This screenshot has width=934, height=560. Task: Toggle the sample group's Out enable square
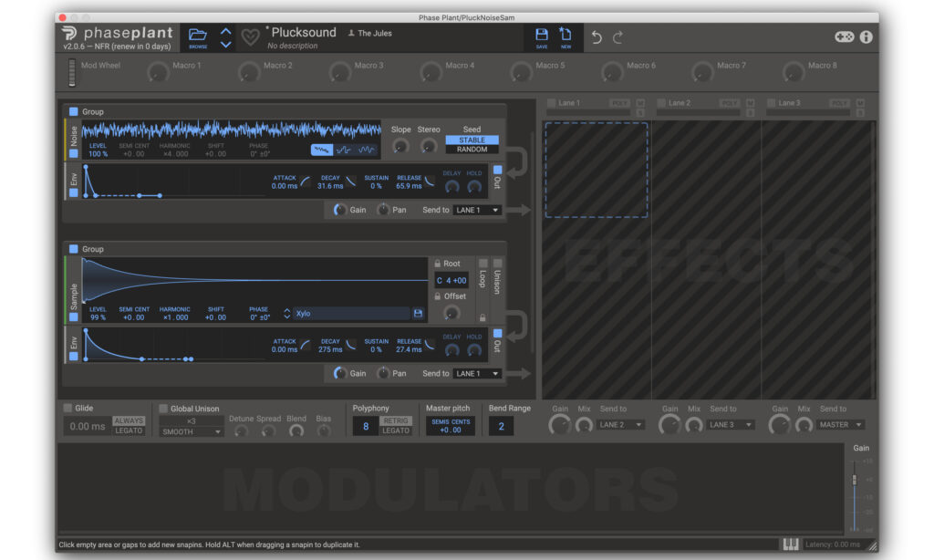[497, 333]
